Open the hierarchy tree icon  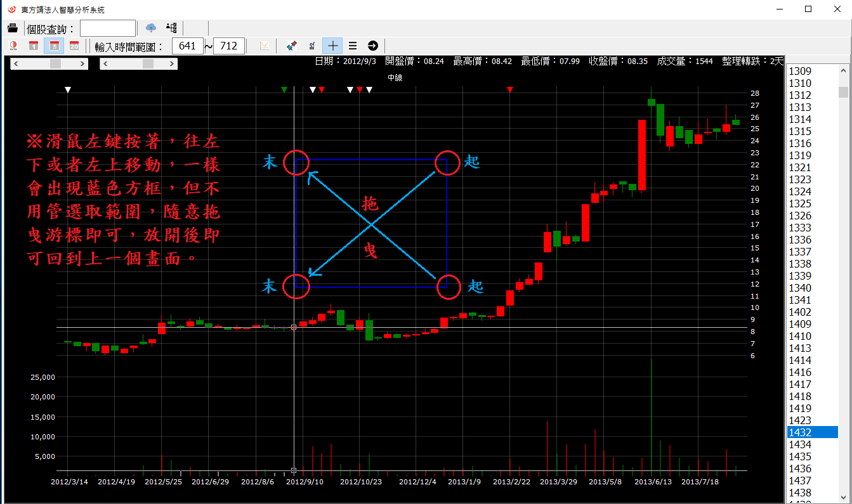[171, 28]
